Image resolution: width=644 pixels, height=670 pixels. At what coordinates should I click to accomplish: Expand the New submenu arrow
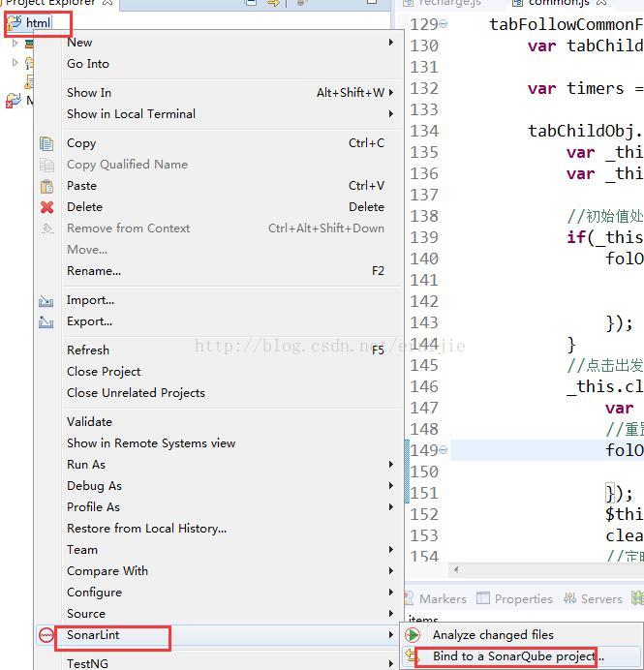(391, 43)
